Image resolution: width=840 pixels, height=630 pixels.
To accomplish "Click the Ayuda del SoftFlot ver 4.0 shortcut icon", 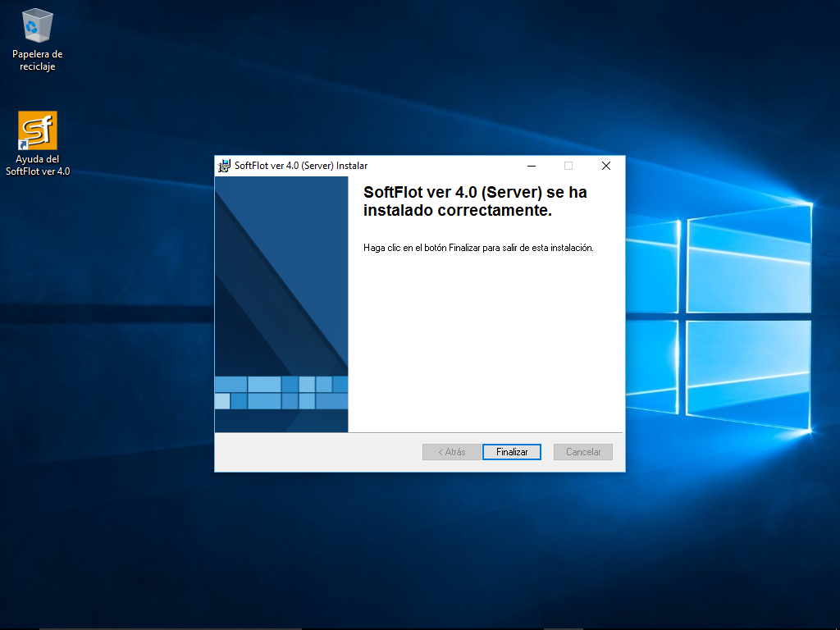I will coord(38,130).
